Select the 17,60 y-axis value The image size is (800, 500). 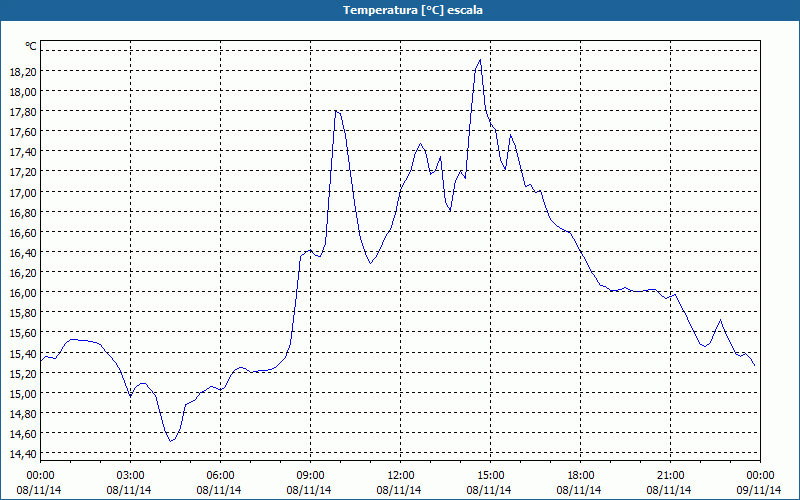(23, 132)
